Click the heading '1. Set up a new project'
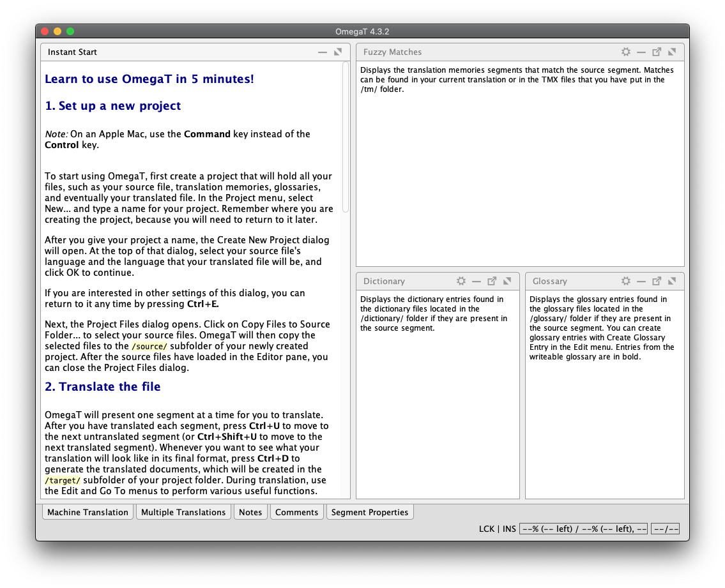The width and height of the screenshot is (725, 588). click(113, 106)
